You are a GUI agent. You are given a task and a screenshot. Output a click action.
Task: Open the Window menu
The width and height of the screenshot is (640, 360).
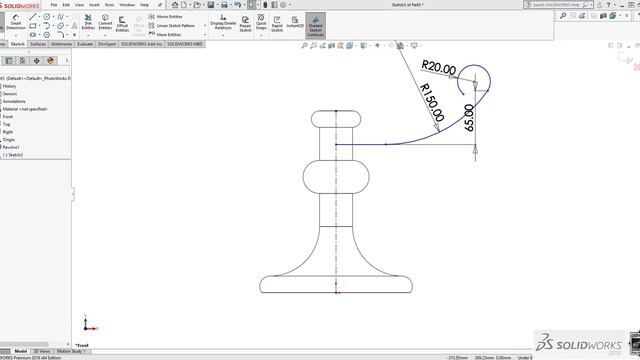coord(127,5)
